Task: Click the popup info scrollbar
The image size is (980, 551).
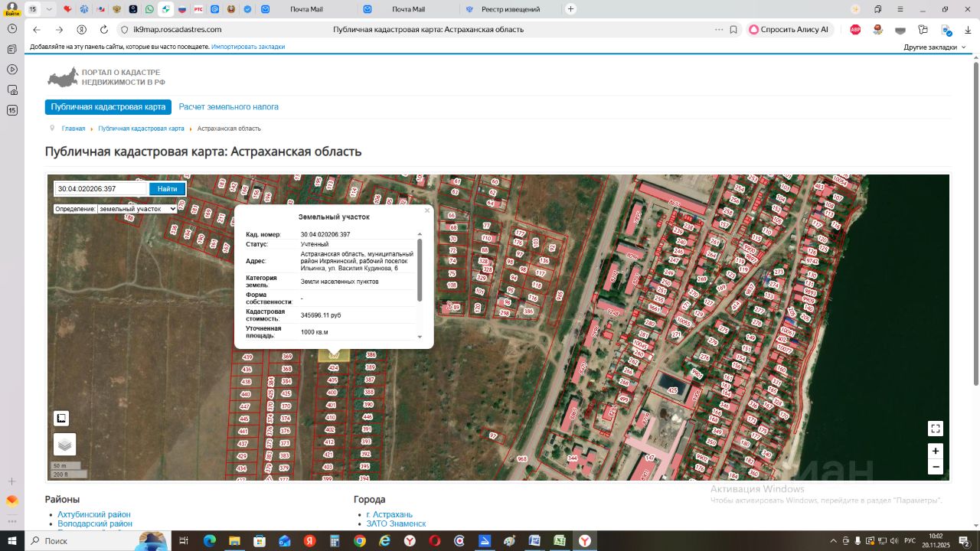Action: coord(419,269)
